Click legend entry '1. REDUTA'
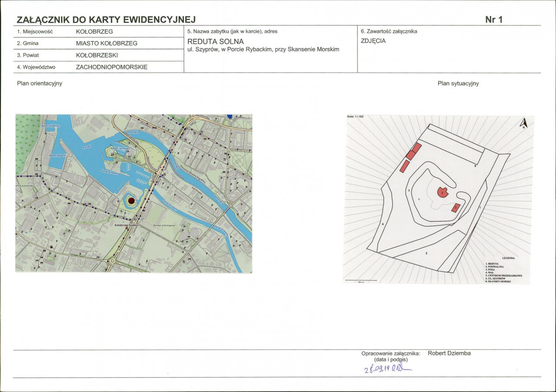 click(492, 264)
